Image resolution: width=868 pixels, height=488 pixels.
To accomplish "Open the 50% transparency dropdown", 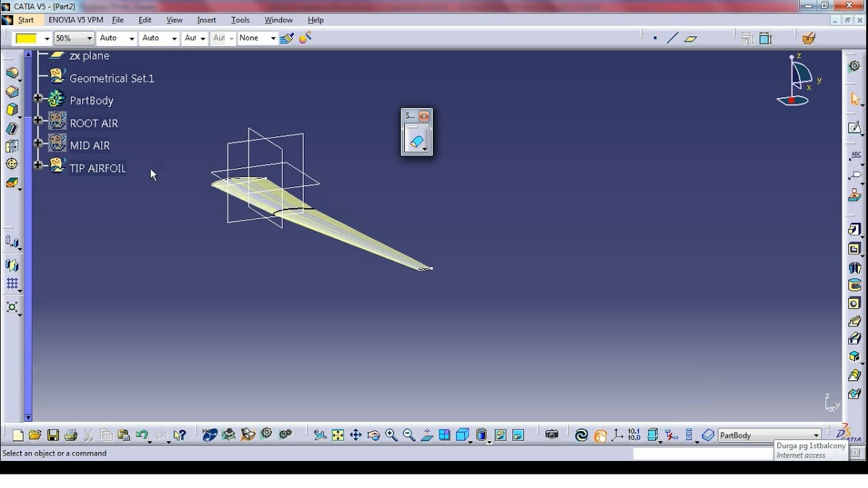I will [89, 39].
